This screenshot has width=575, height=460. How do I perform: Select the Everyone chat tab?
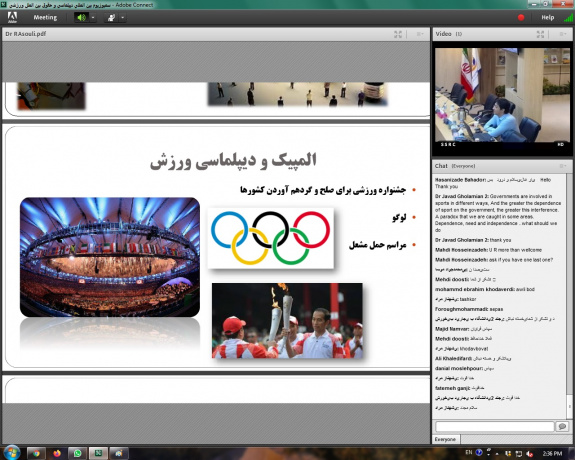click(445, 439)
